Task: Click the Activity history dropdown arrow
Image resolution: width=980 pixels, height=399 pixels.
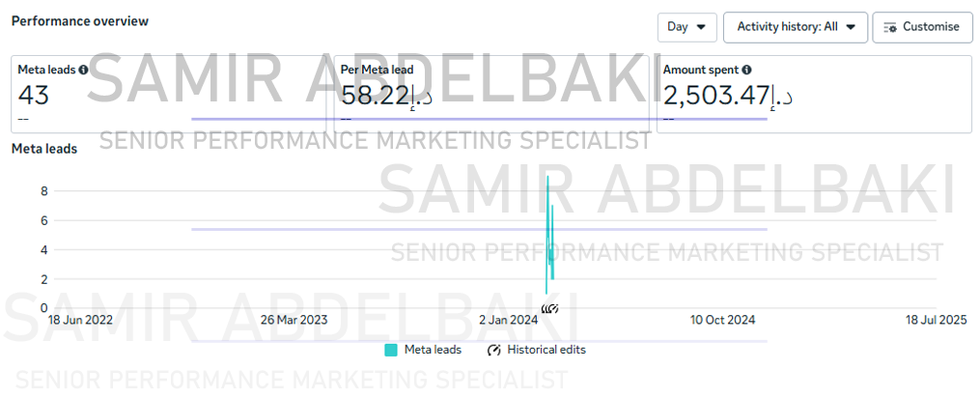Action: point(851,27)
